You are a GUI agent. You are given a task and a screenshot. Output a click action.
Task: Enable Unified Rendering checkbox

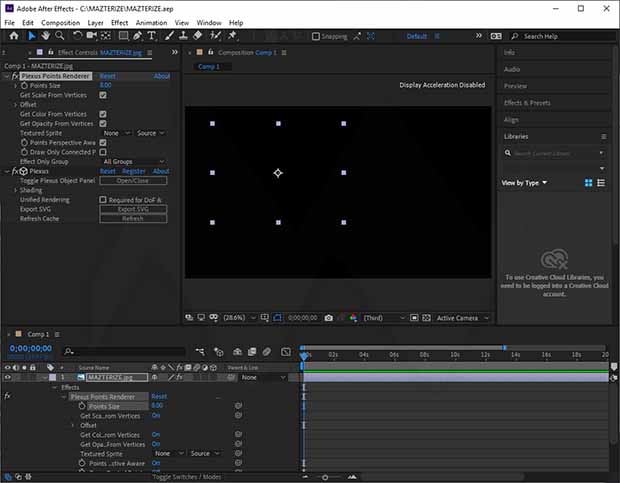point(103,200)
